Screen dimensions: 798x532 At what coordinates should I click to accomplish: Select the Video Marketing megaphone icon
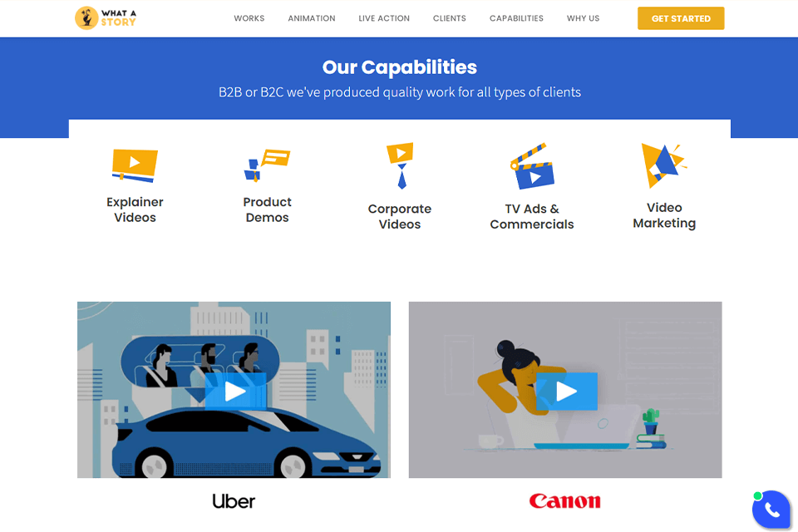click(x=664, y=165)
